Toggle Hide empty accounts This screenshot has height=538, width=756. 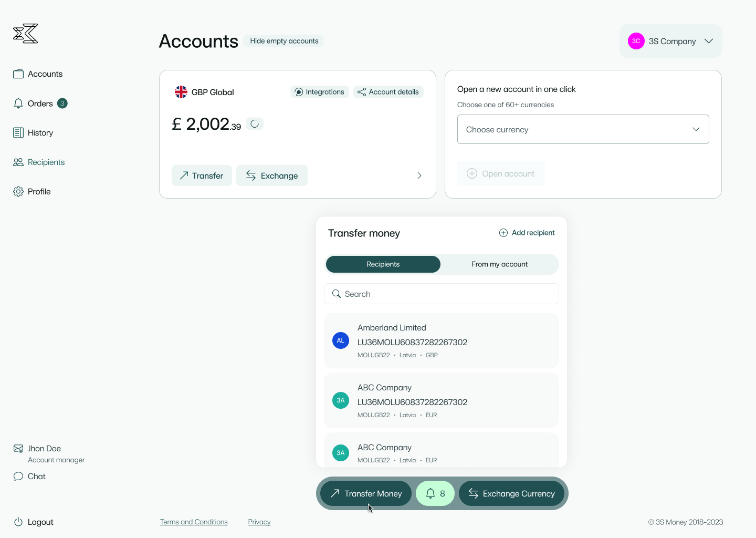pos(283,40)
